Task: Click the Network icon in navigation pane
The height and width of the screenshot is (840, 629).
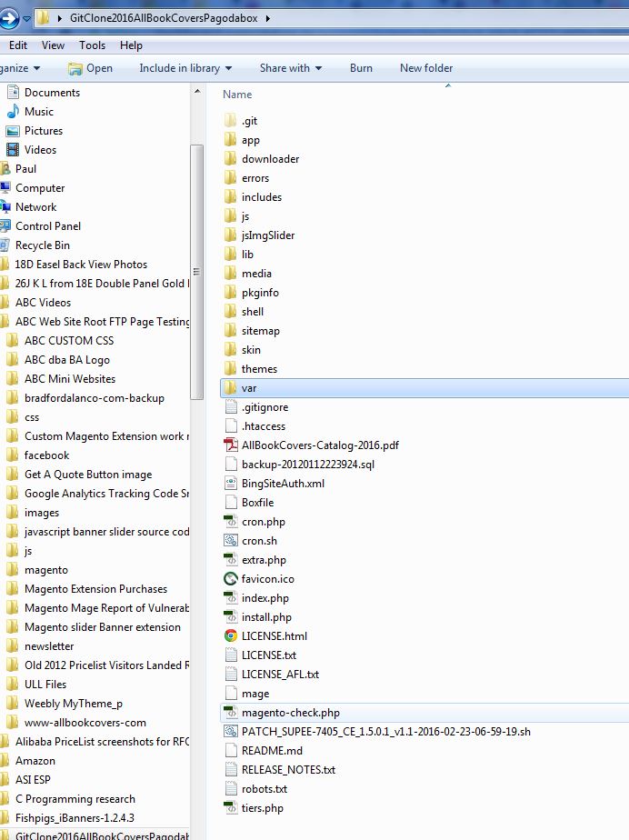Action: (5, 206)
